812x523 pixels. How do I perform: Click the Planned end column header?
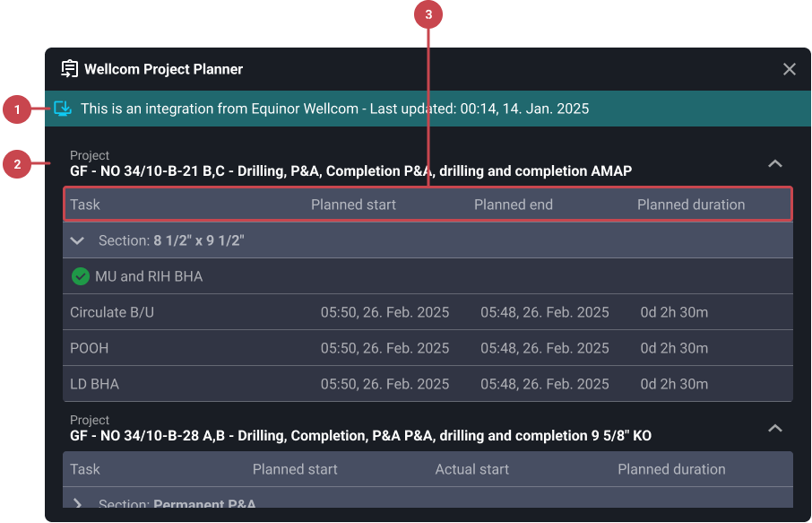[x=514, y=205]
